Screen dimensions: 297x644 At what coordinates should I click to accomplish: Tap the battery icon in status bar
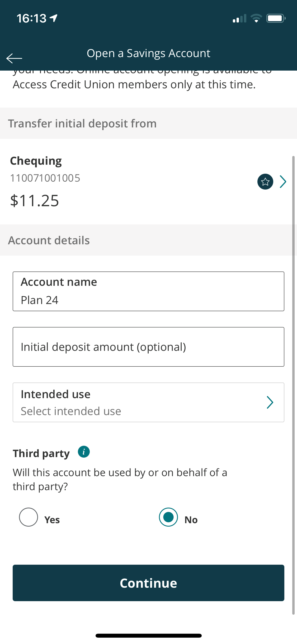click(276, 18)
